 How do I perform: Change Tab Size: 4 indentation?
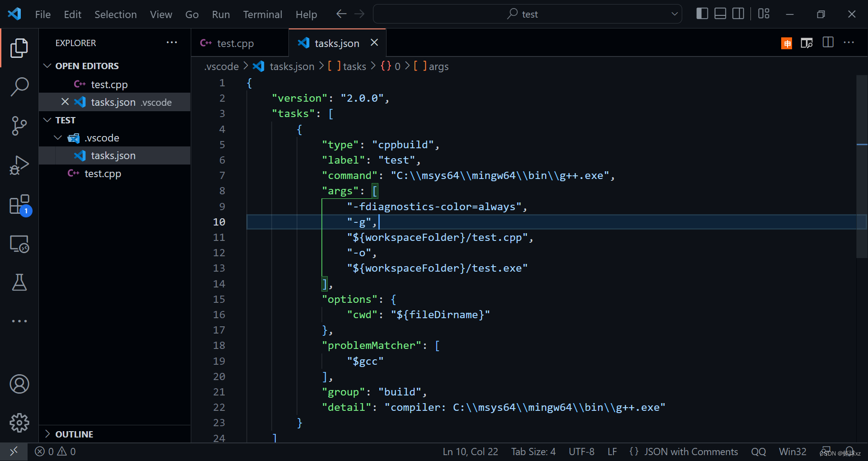[x=533, y=452]
